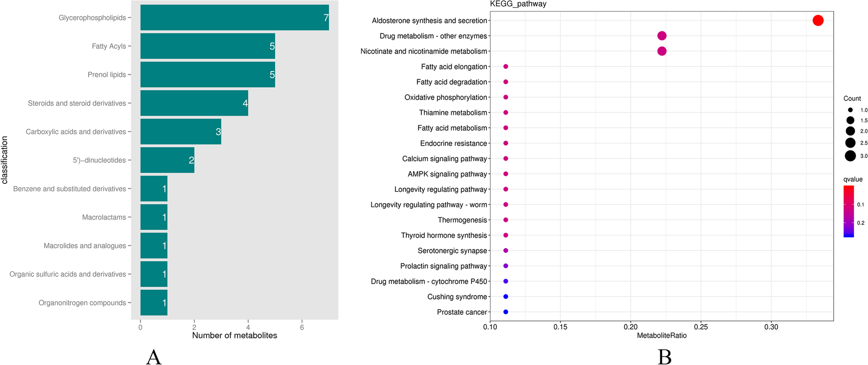Click the Prenol lipids bar
The height and width of the screenshot is (365, 868).
(x=208, y=75)
